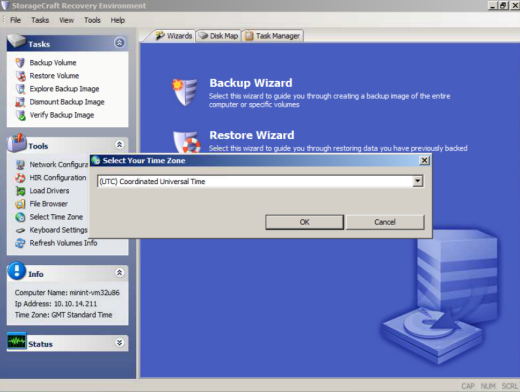Click the Load Drivers icon

click(x=20, y=191)
